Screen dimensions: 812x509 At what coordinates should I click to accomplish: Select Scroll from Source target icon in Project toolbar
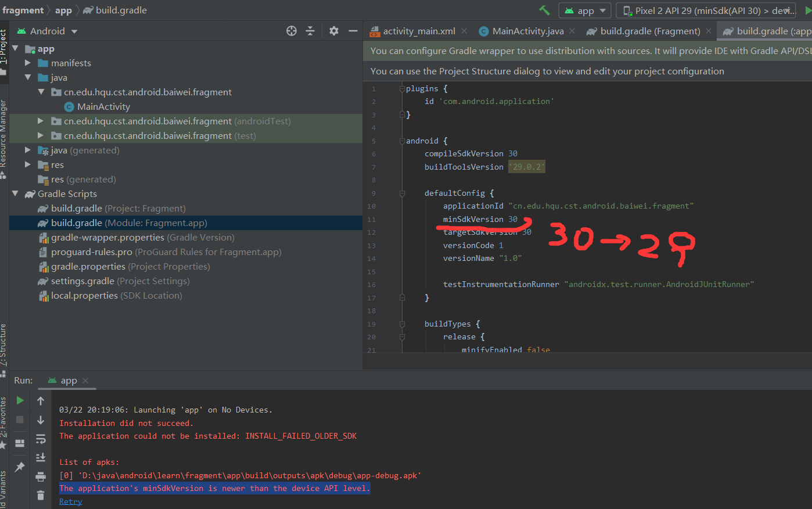(292, 30)
